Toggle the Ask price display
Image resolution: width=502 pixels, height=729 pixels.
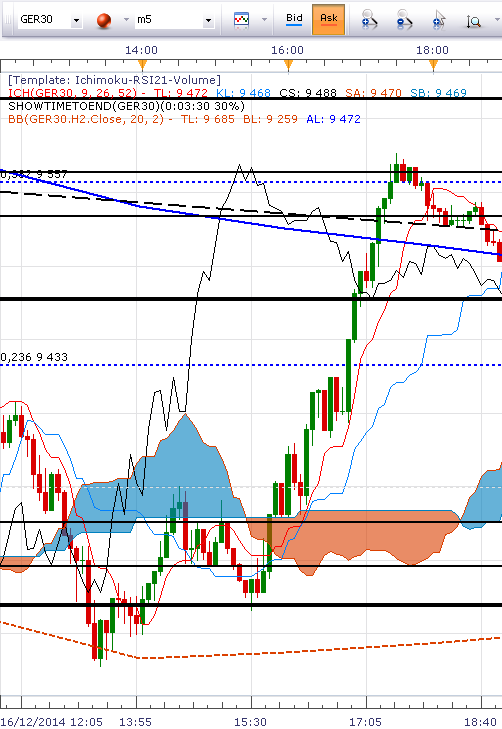(329, 20)
